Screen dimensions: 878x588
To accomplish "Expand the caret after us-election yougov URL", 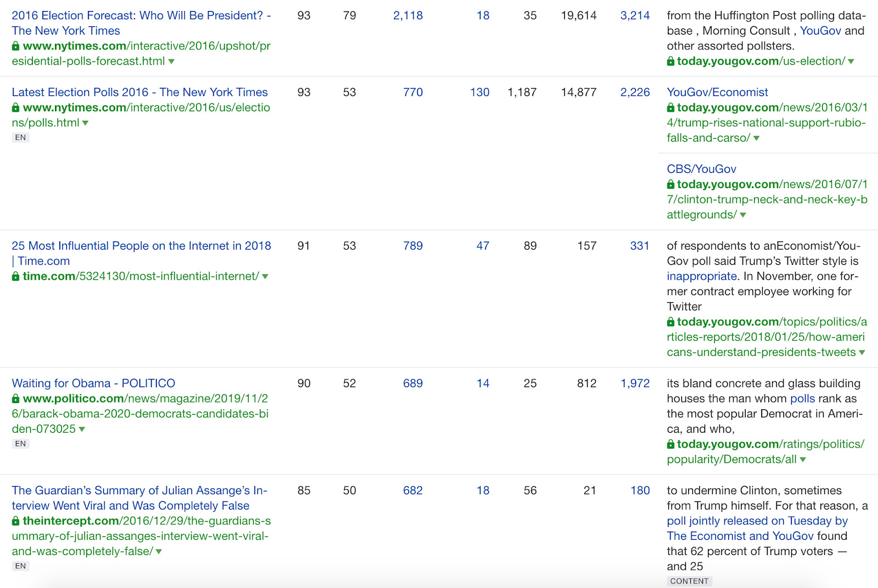I will click(x=849, y=61).
